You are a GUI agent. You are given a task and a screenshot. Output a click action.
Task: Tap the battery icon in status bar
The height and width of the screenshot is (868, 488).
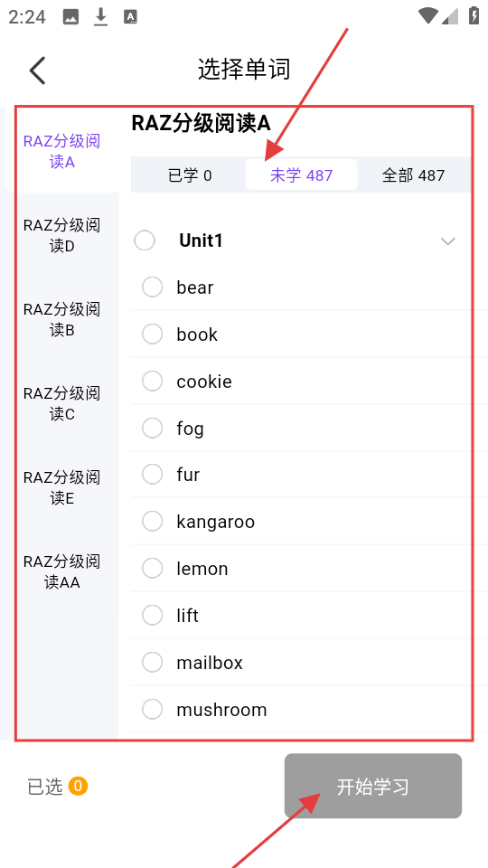coord(474,15)
